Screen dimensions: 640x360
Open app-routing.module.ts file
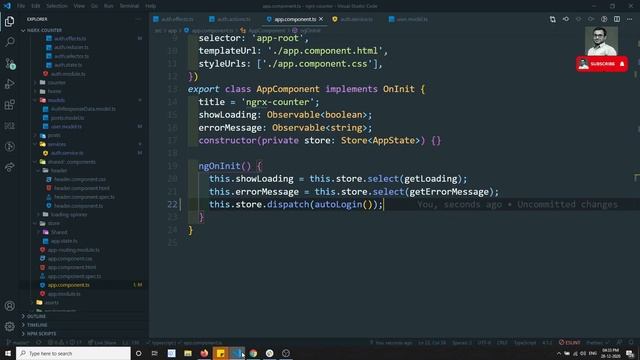pos(73,250)
